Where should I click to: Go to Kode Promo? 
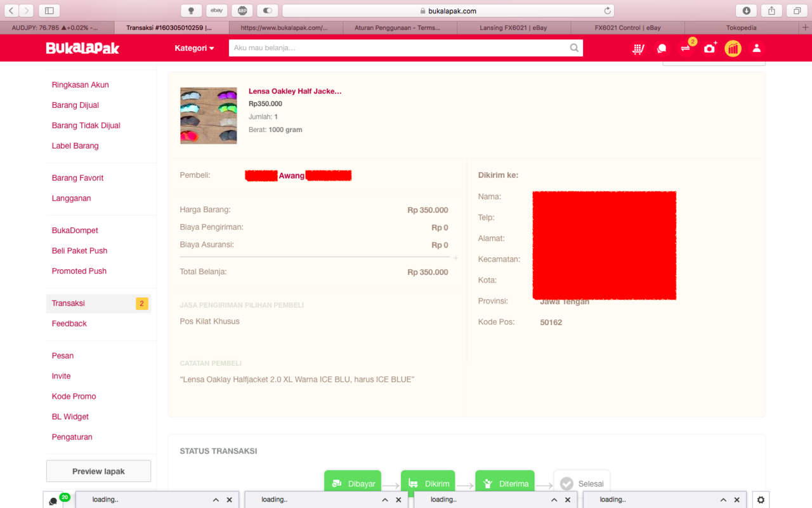tap(74, 396)
